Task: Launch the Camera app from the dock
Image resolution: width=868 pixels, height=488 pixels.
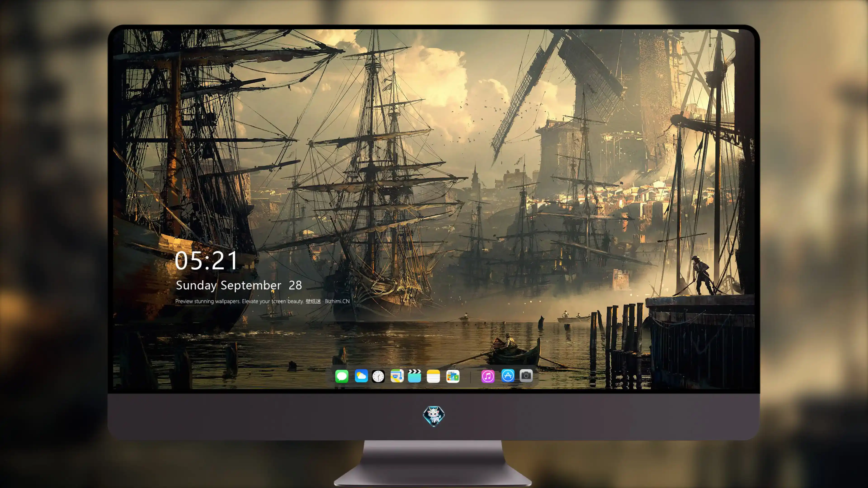Action: click(x=526, y=375)
